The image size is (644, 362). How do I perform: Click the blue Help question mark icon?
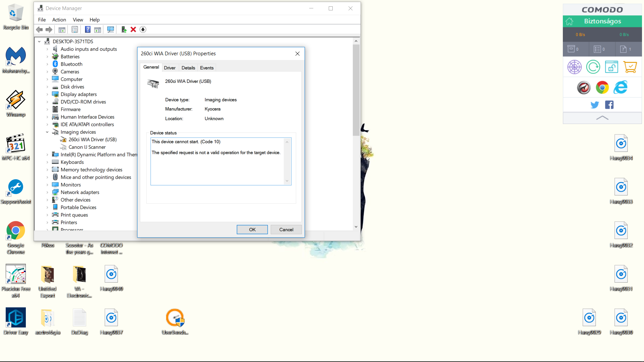tap(88, 29)
